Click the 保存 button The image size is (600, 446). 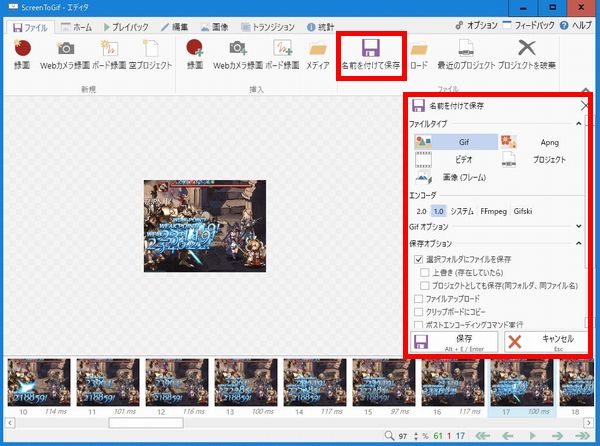(x=454, y=342)
